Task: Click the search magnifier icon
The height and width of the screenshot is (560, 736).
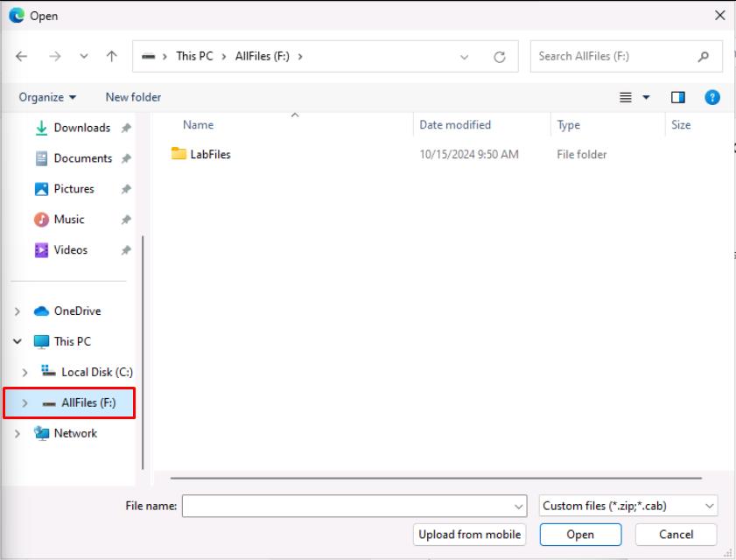Action: (703, 56)
